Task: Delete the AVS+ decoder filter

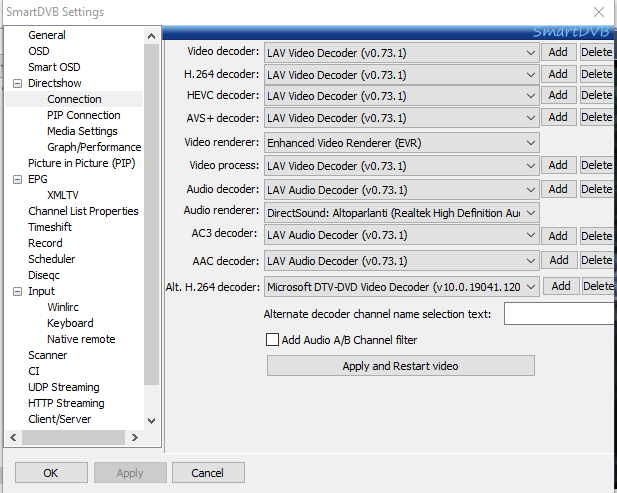Action: pyautogui.click(x=597, y=117)
